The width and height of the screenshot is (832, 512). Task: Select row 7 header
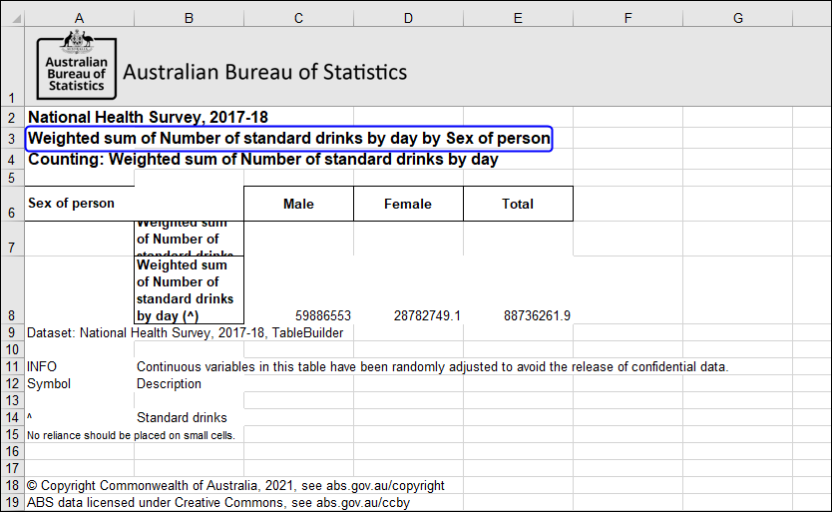tap(12, 239)
